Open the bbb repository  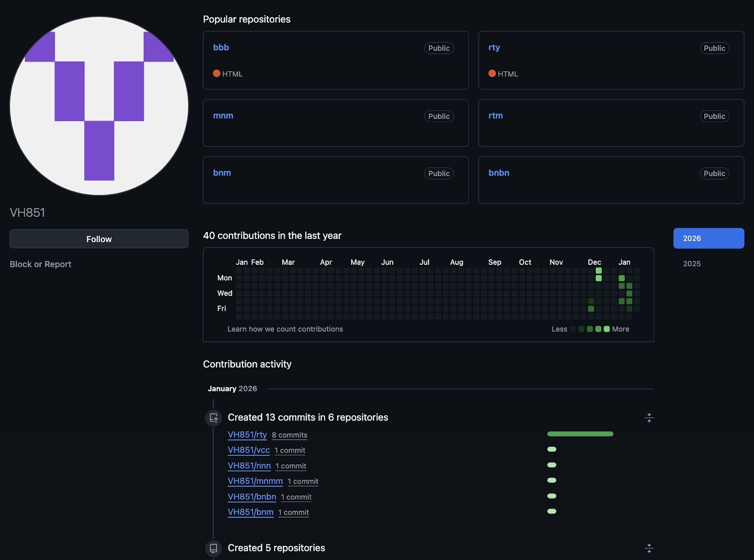[221, 48]
